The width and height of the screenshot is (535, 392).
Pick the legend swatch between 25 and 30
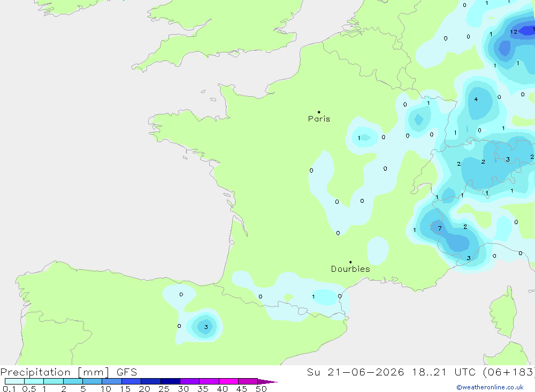(170, 381)
